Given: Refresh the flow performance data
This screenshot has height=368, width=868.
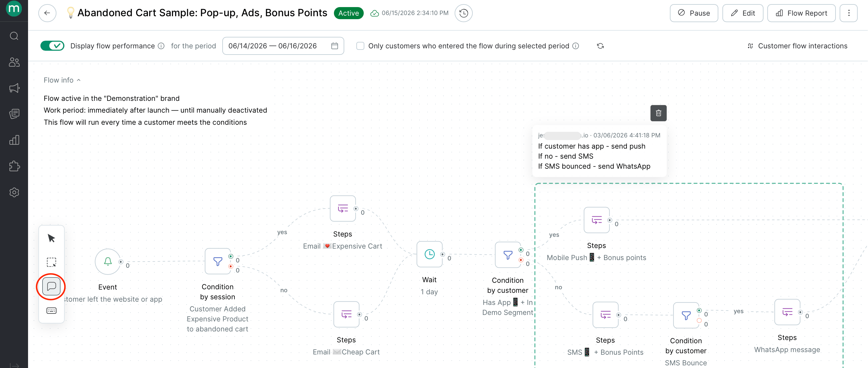Looking at the screenshot, I should click(600, 46).
